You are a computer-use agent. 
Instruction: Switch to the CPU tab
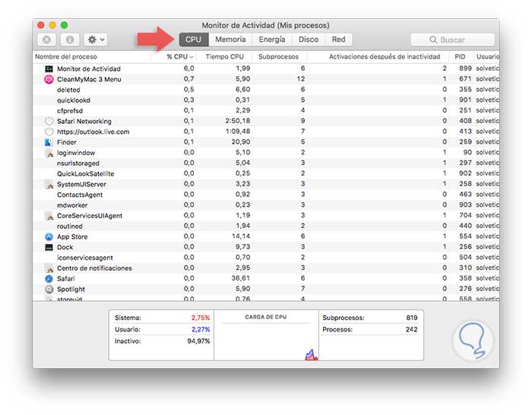click(x=193, y=40)
